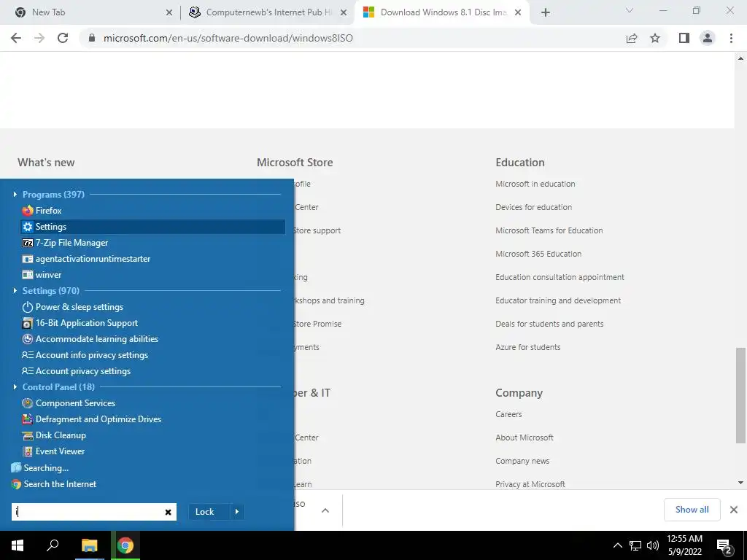
Task: Open the Careers link
Action: click(x=508, y=414)
